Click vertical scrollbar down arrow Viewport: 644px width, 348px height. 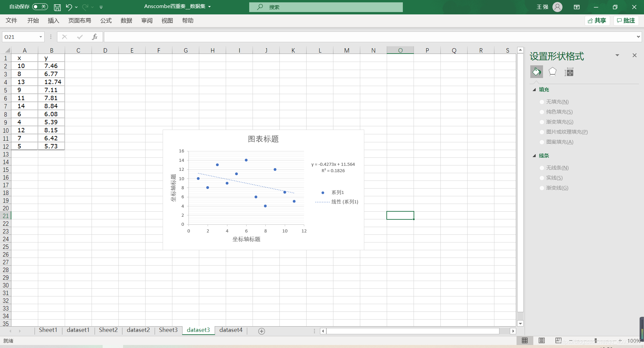[x=520, y=324]
